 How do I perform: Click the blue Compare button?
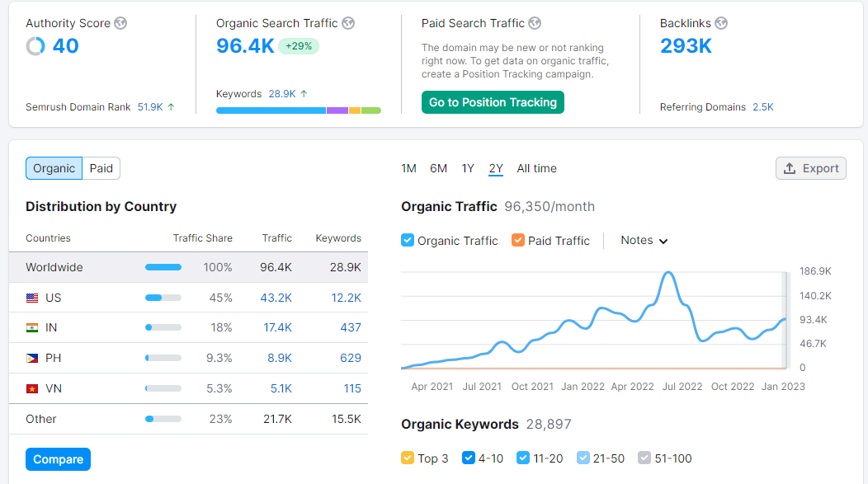pos(58,459)
